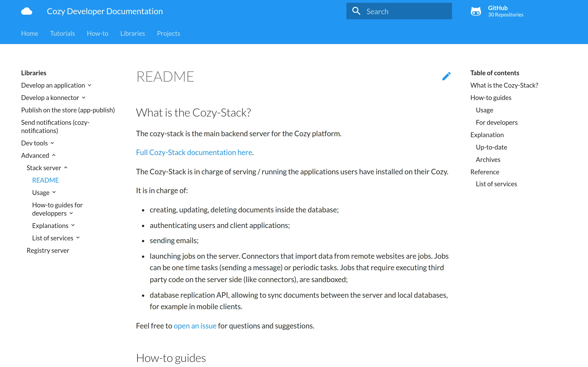Expand the Develop an application section
This screenshot has height=367, width=588.
pos(90,85)
